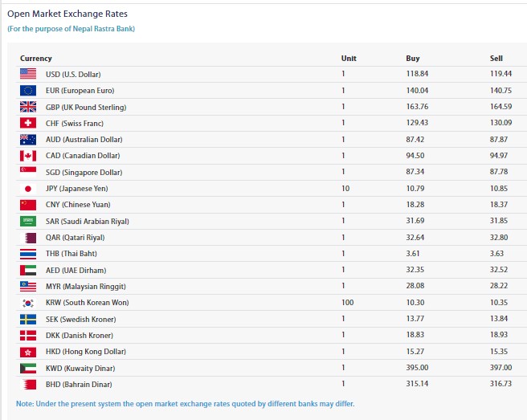Click the South Korean flag icon
The height and width of the screenshot is (420, 527).
(x=28, y=303)
